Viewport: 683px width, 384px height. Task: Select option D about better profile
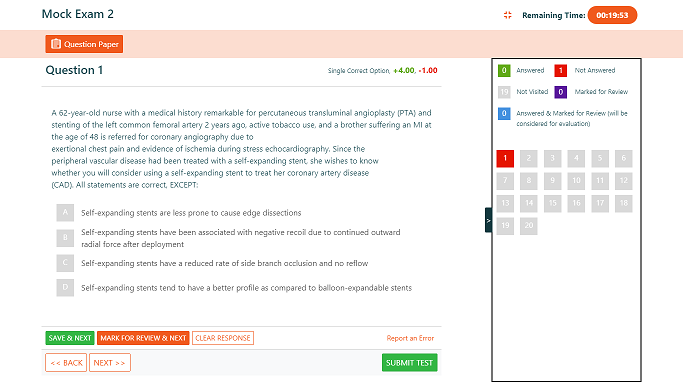point(65,288)
